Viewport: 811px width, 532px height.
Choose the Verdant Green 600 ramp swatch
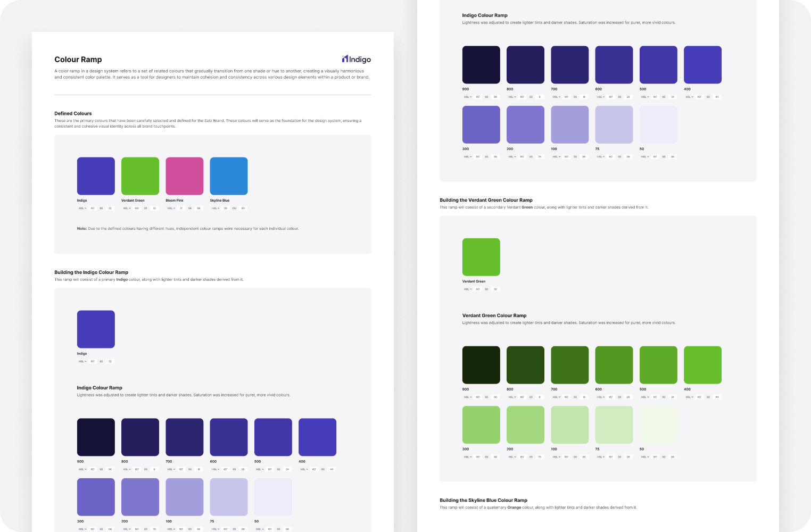point(614,365)
